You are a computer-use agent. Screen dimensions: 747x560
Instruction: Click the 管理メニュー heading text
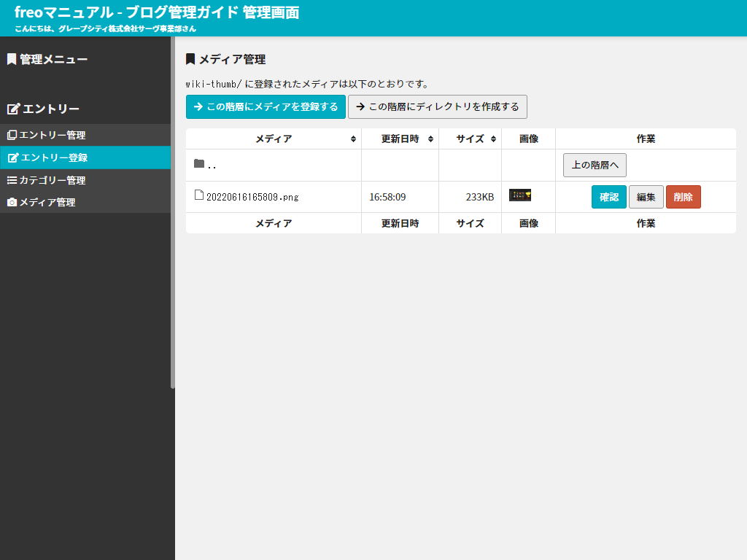[53, 60]
